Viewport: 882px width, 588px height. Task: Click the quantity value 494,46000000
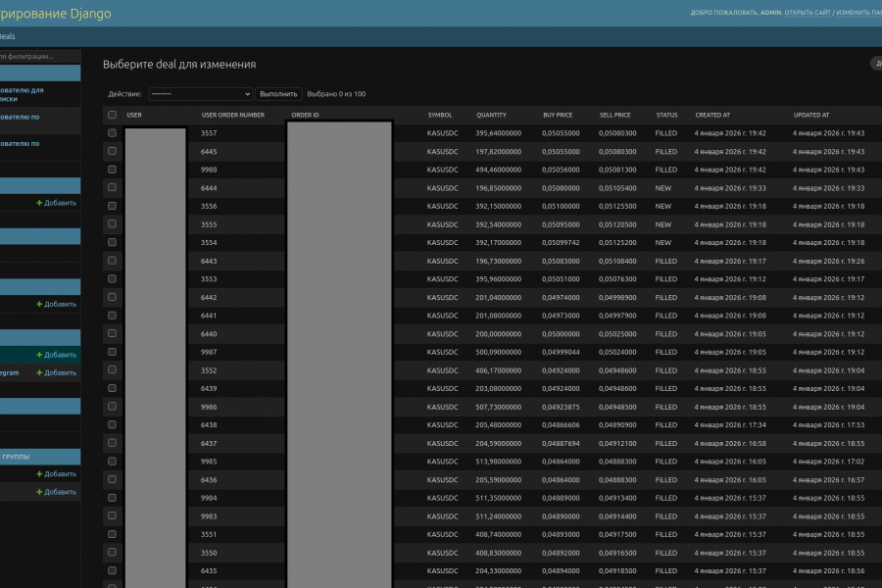(499, 170)
